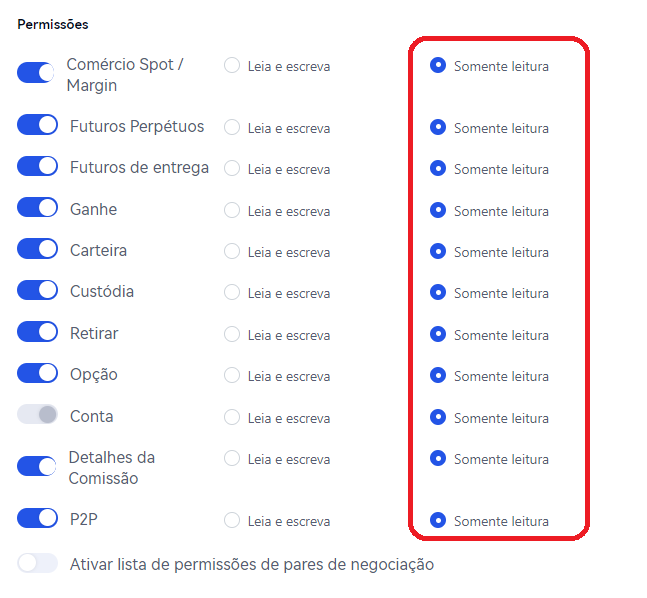Screen dimensions: 647x598
Task: Select Leia e escreva for Carteira
Action: click(x=232, y=252)
